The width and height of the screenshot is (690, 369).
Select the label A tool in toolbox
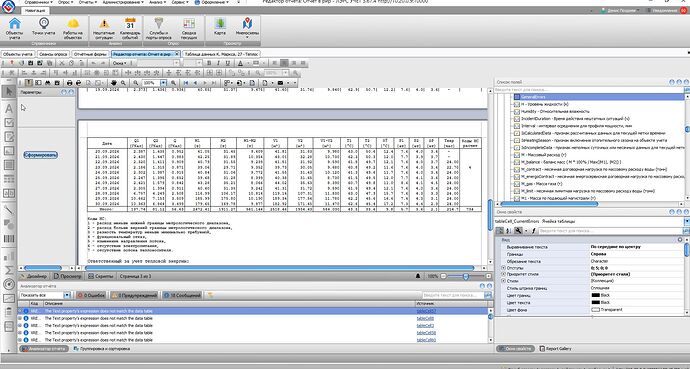coord(9,108)
